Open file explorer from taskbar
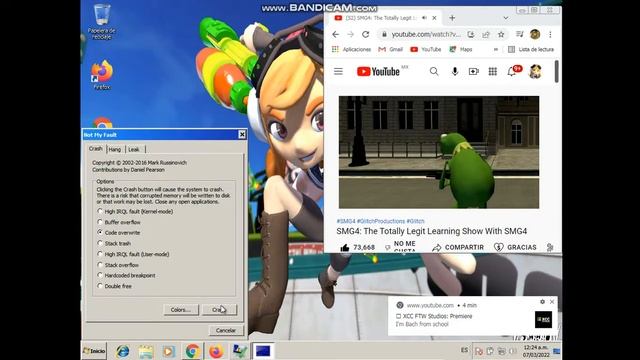 click(146, 351)
